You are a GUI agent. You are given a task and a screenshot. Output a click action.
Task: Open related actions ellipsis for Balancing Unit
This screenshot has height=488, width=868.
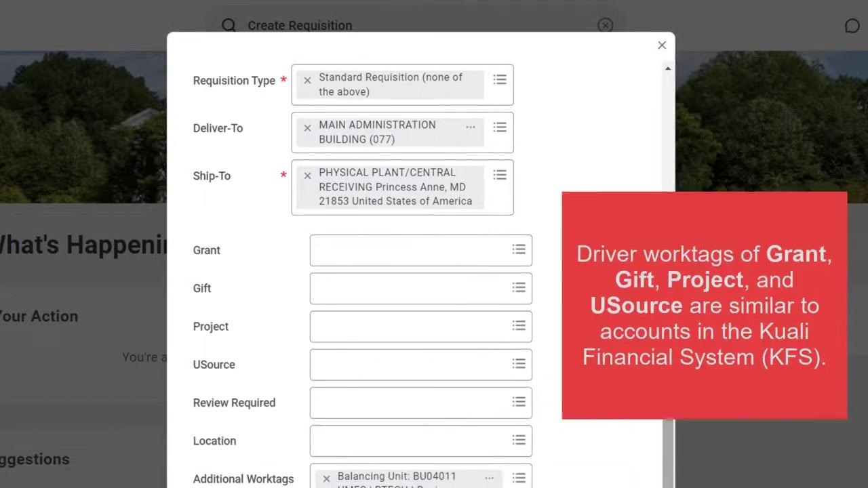pos(489,478)
